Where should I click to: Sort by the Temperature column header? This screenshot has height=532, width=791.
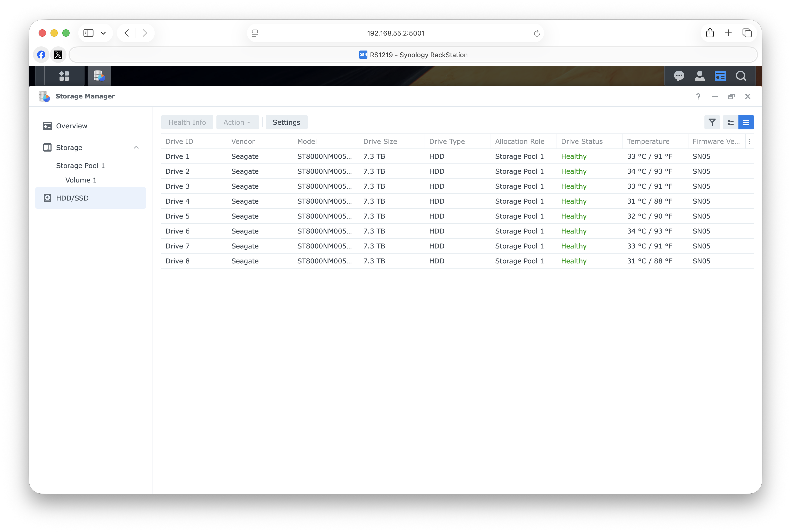[x=648, y=142]
